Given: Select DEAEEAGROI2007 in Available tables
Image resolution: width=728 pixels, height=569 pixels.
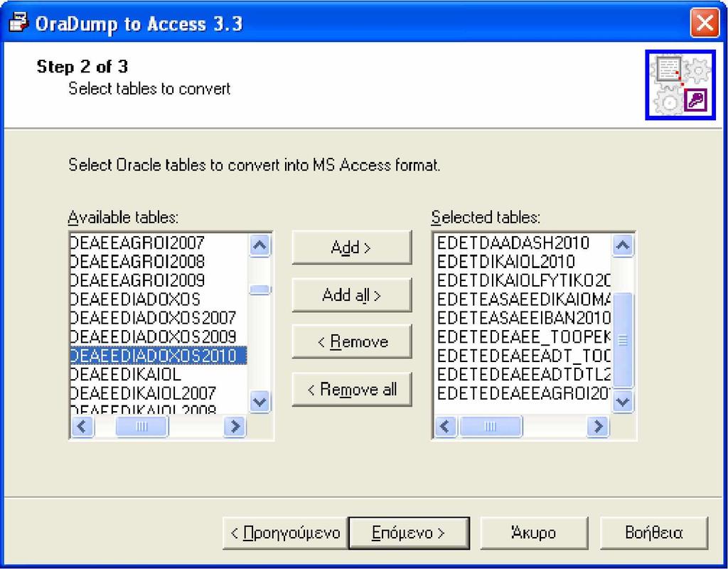Looking at the screenshot, I should pyautogui.click(x=159, y=243).
